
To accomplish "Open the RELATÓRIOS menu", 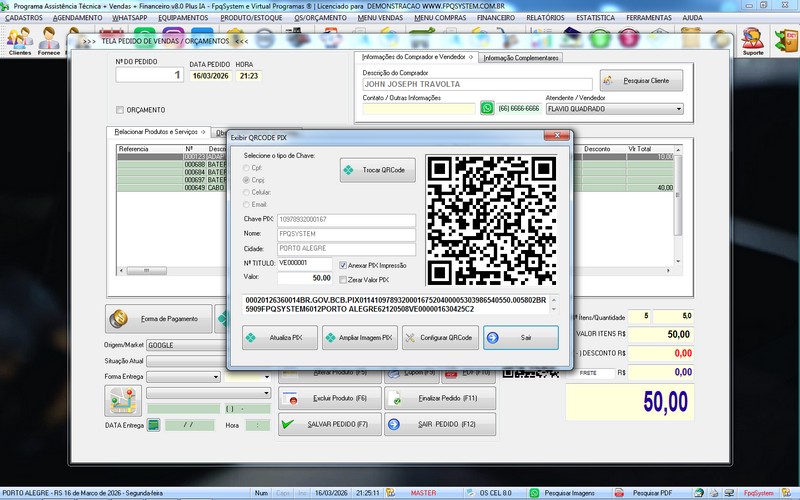I will [546, 18].
